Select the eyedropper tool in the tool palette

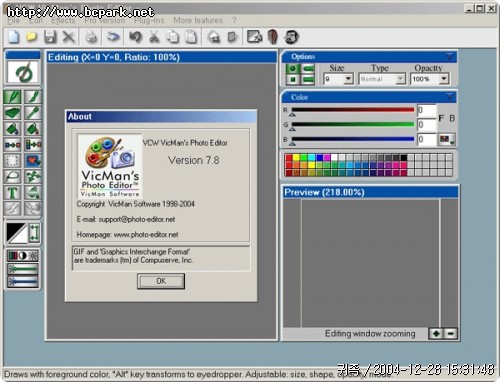33,113
